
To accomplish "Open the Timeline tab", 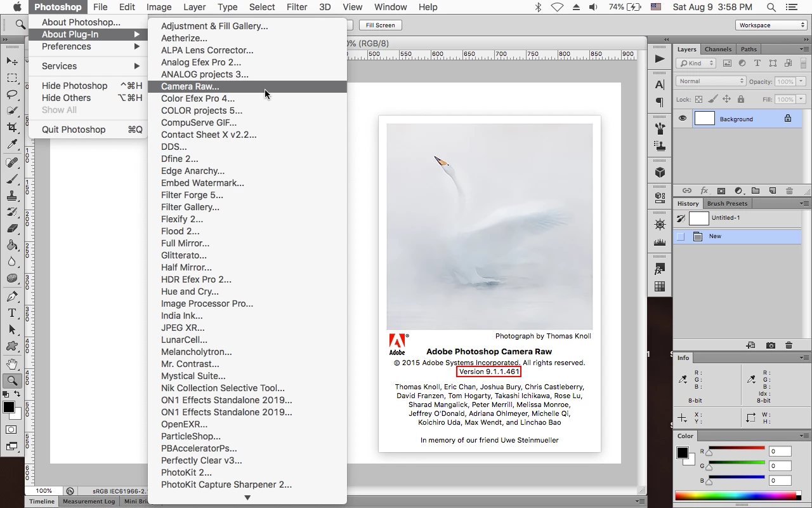I will [42, 502].
